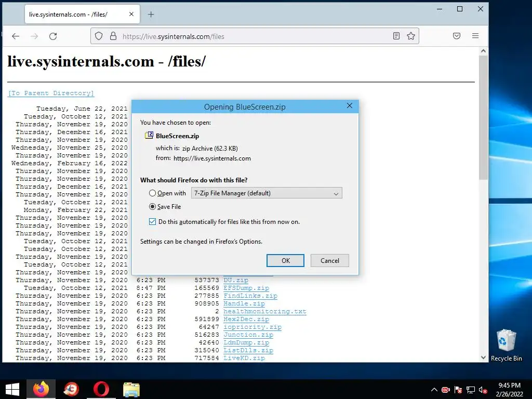
Task: Launch Opera from the taskbar
Action: tap(101, 389)
